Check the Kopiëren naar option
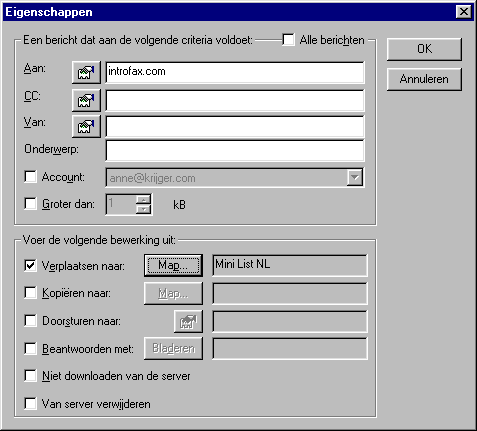The width and height of the screenshot is (477, 431). tap(30, 293)
